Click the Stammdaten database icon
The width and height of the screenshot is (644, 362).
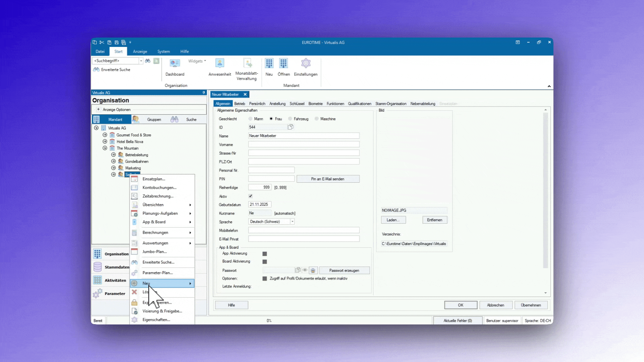point(98,267)
